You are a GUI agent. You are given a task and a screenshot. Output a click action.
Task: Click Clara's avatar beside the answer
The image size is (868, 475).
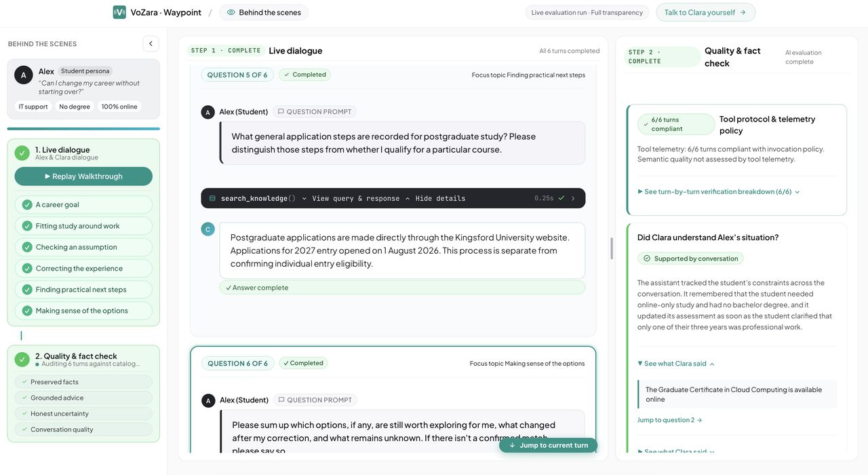tap(208, 229)
